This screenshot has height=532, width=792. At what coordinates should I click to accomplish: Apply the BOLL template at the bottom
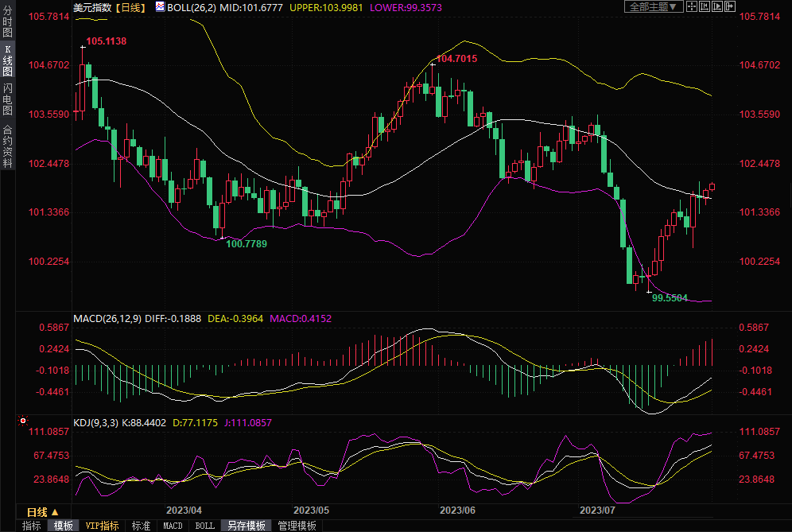[x=204, y=526]
